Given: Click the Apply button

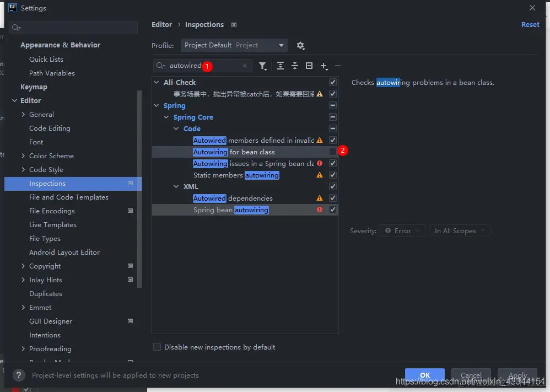Looking at the screenshot, I should (x=517, y=375).
